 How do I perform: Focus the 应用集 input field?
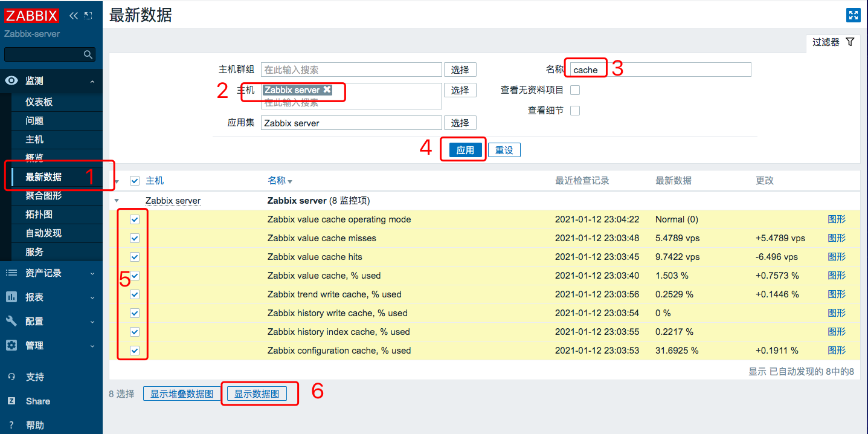tap(352, 123)
